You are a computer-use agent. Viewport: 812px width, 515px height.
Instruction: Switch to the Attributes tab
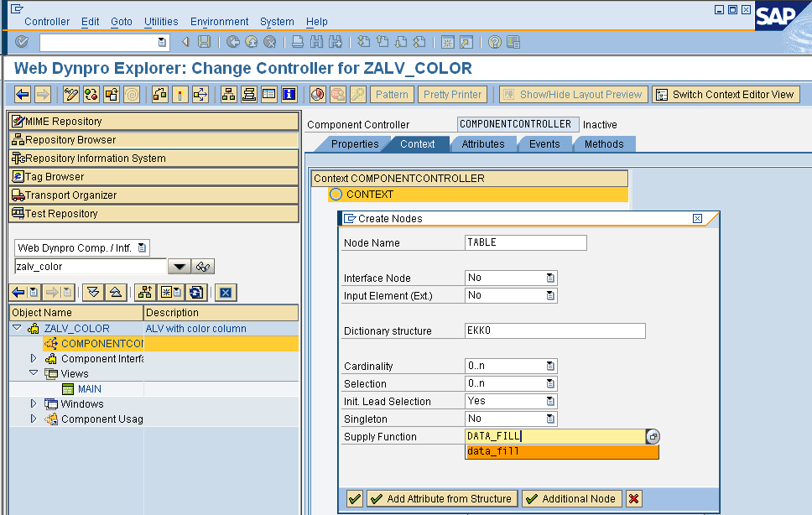click(x=484, y=143)
